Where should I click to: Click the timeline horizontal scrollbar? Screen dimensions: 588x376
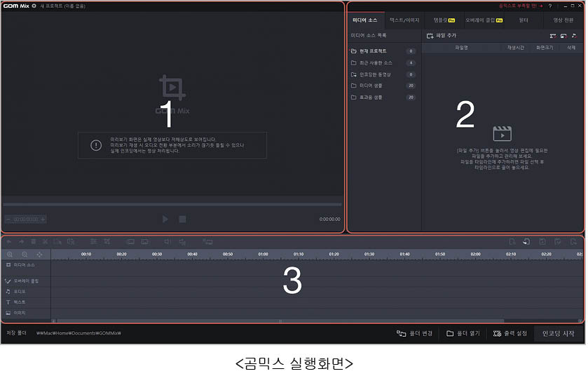tap(281, 321)
